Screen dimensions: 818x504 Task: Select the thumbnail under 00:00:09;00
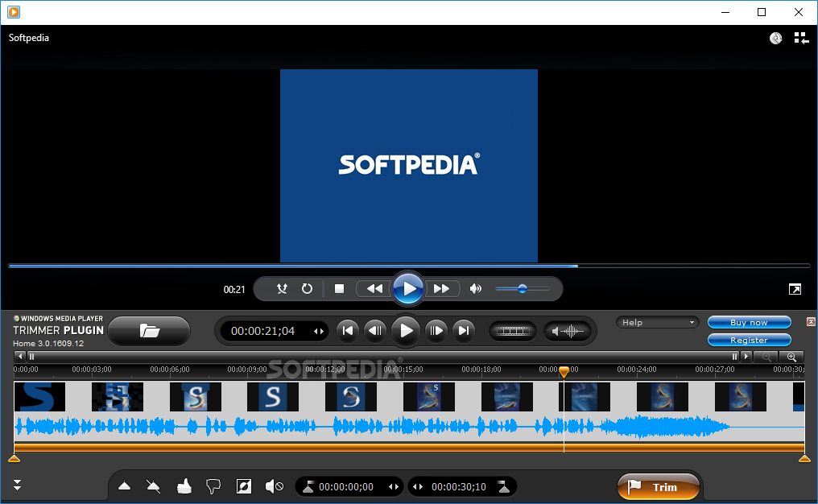click(x=273, y=397)
